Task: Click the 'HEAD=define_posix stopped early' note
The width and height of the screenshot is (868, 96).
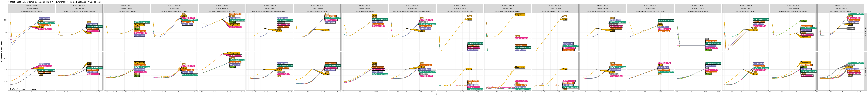Action: [x=23, y=89]
